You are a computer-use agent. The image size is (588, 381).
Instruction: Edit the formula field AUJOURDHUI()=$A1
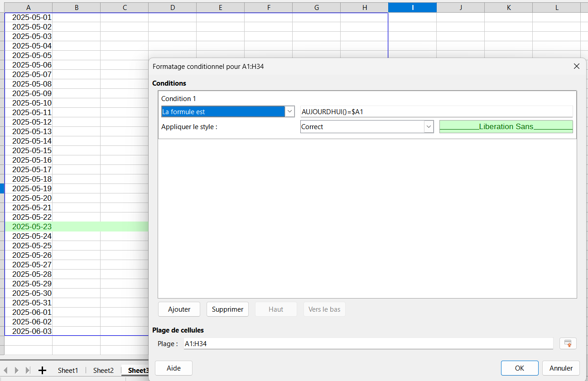click(437, 111)
